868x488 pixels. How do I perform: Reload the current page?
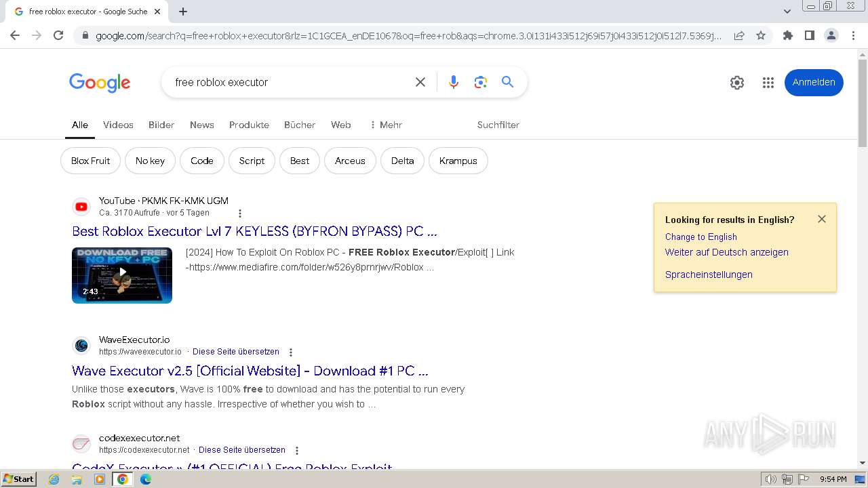58,35
